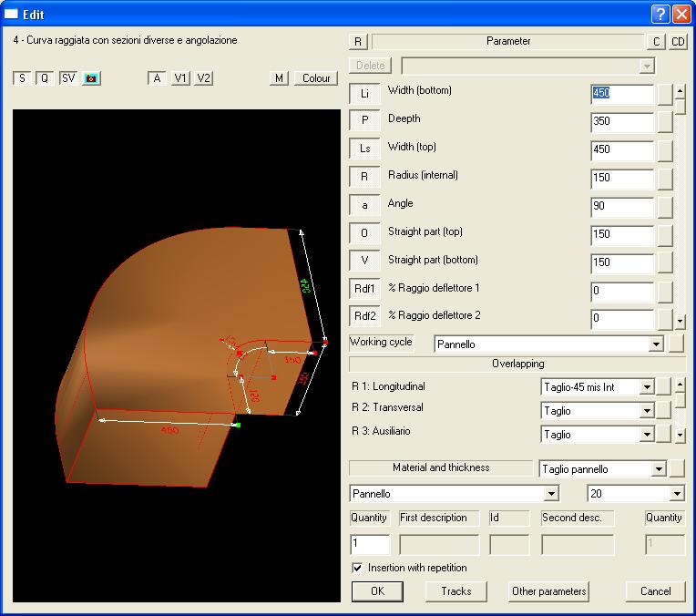This screenshot has width=696, height=616.
Task: Click the Tracks button
Action: coord(456,591)
